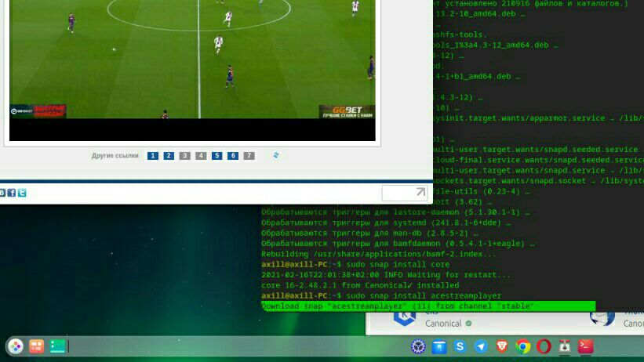
Task: Open the red terminal icon in dock
Action: (x=585, y=346)
